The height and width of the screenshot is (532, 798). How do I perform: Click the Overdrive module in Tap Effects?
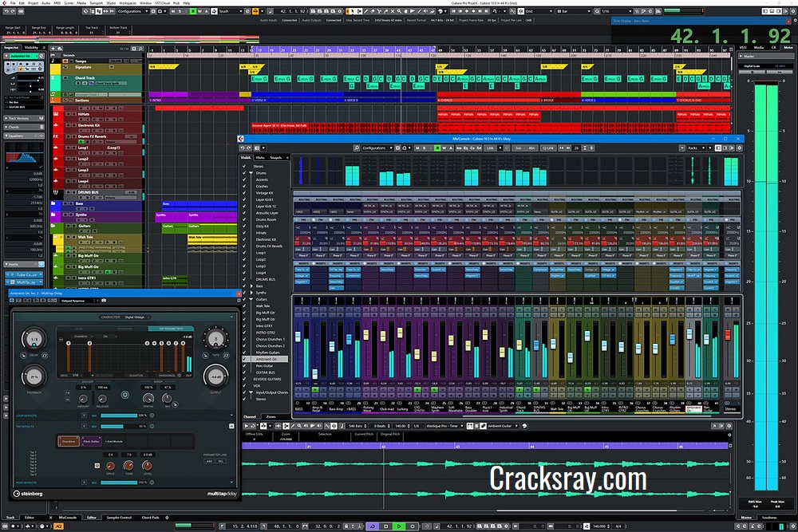68,441
